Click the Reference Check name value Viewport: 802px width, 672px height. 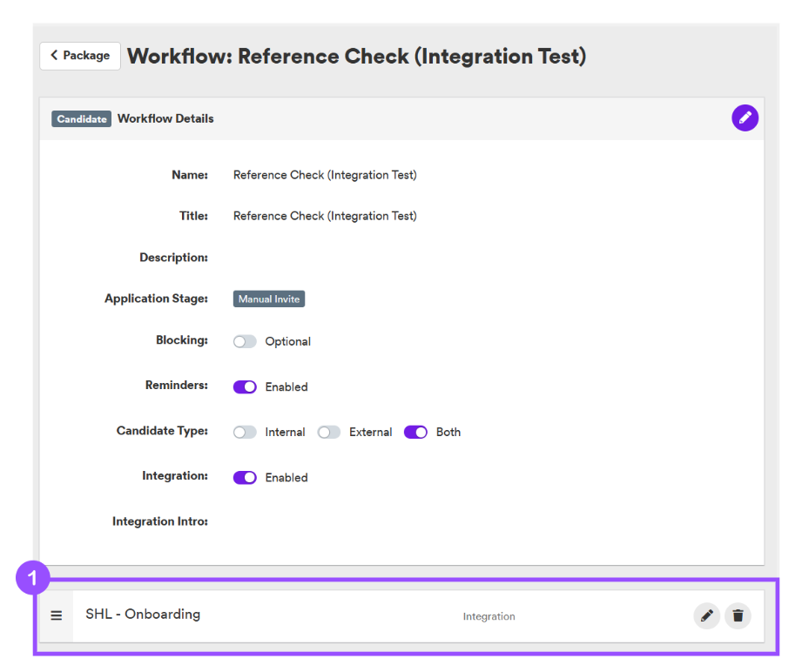click(326, 175)
